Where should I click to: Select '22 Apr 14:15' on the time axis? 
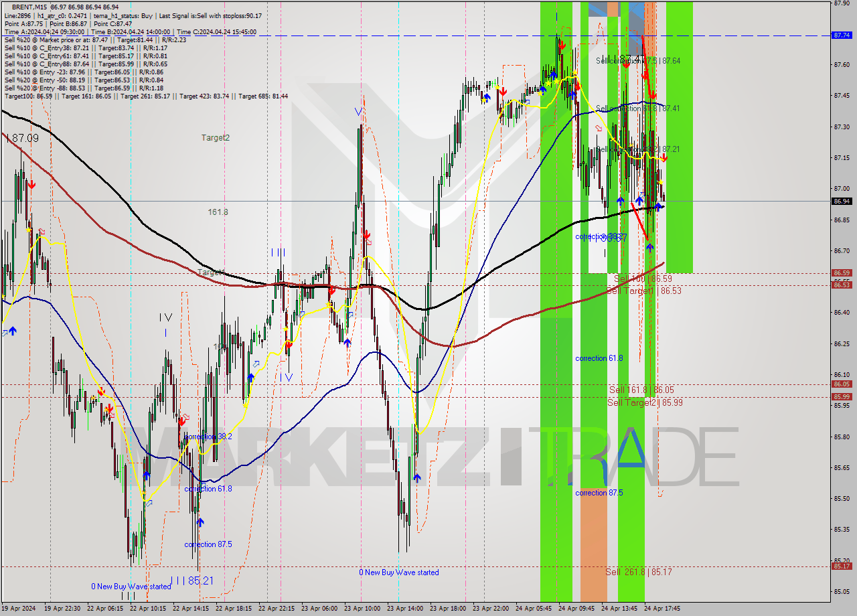[x=191, y=609]
